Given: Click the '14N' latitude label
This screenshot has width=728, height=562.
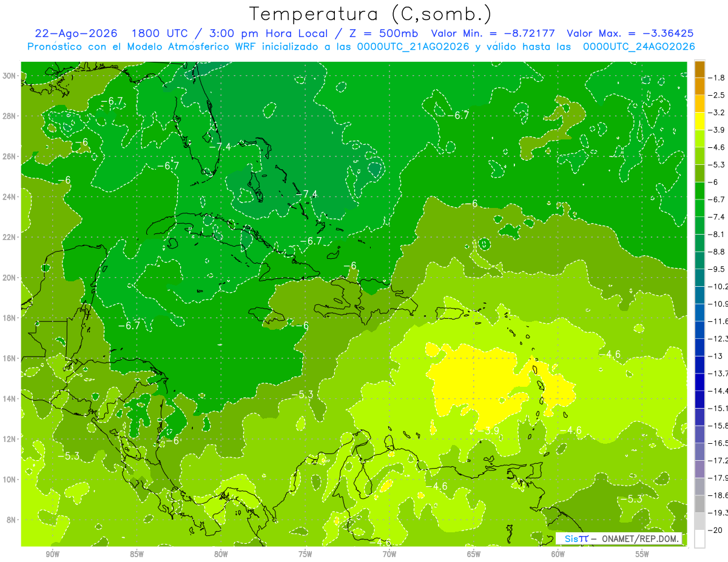Looking at the screenshot, I should tap(10, 398).
